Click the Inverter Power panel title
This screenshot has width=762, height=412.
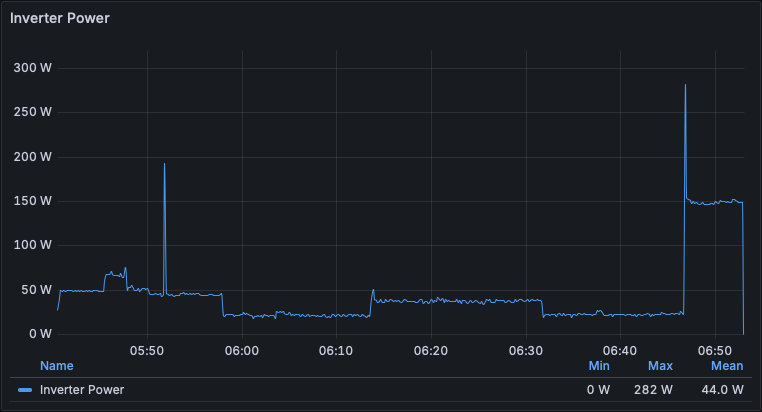60,18
